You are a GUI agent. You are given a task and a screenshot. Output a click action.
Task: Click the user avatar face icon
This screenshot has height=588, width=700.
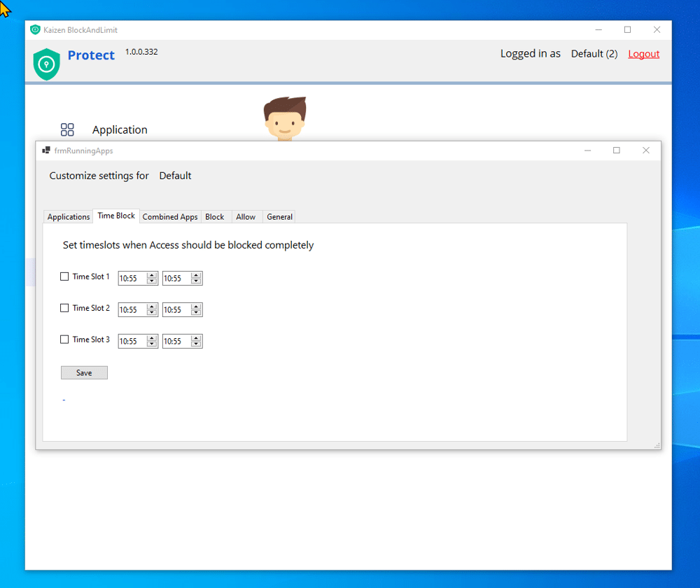click(x=284, y=119)
